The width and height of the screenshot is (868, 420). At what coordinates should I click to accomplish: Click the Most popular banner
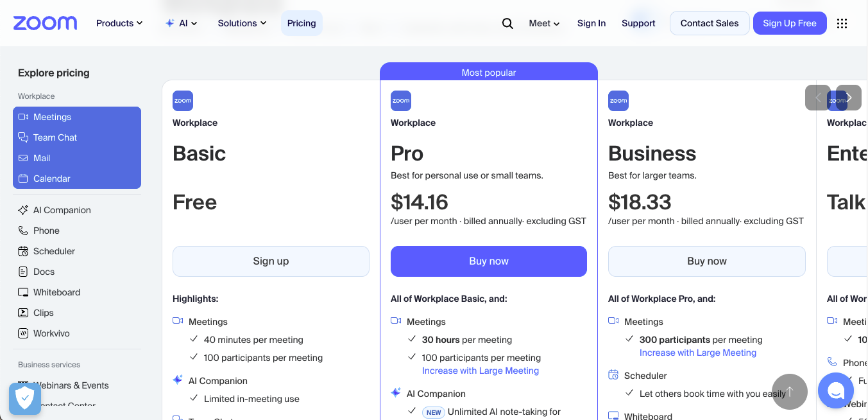point(489,72)
